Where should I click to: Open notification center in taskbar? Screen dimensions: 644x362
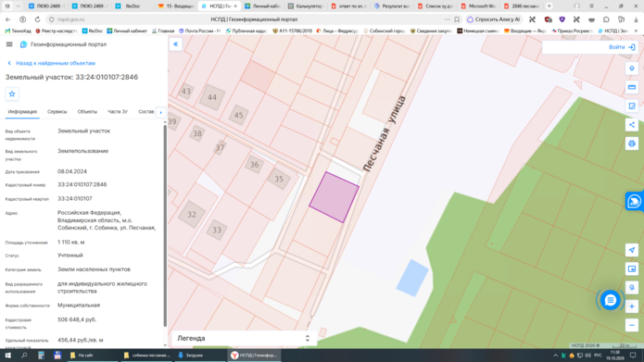tap(633, 356)
